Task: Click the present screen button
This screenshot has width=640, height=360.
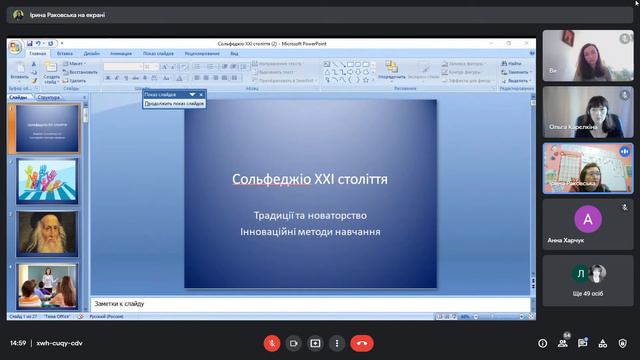Action: pos(315,343)
